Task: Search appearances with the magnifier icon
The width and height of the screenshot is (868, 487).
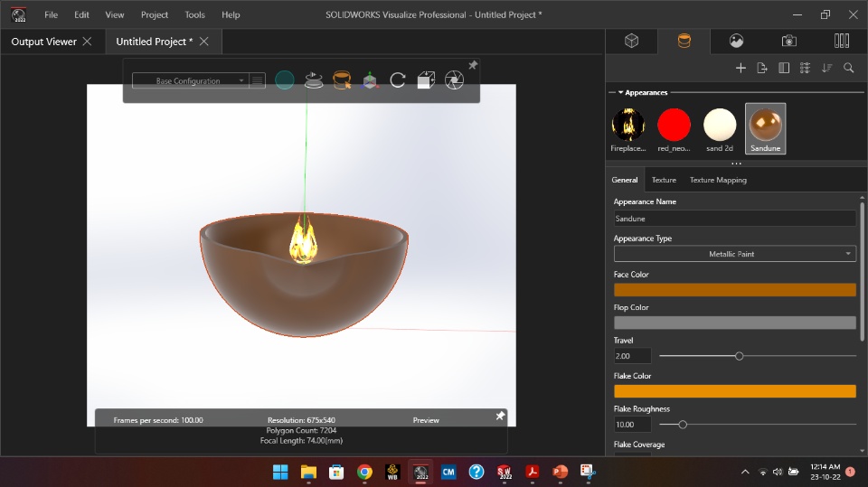Action: (848, 68)
